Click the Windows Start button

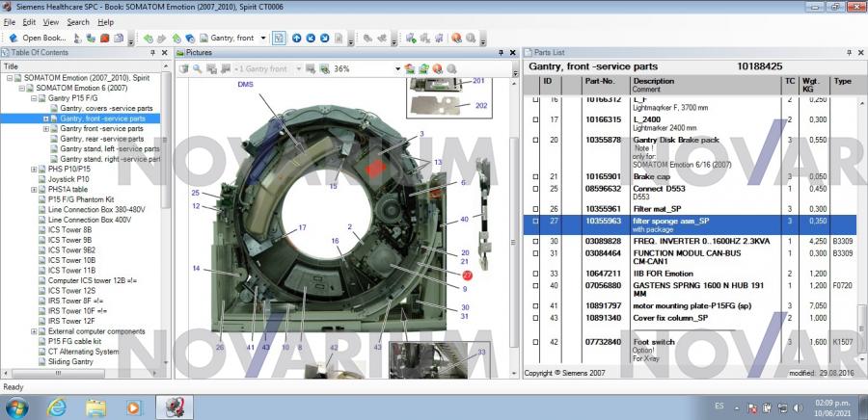coord(17,407)
